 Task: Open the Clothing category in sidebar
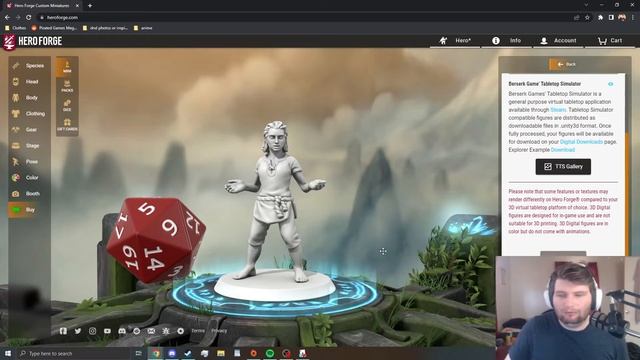click(x=29, y=113)
